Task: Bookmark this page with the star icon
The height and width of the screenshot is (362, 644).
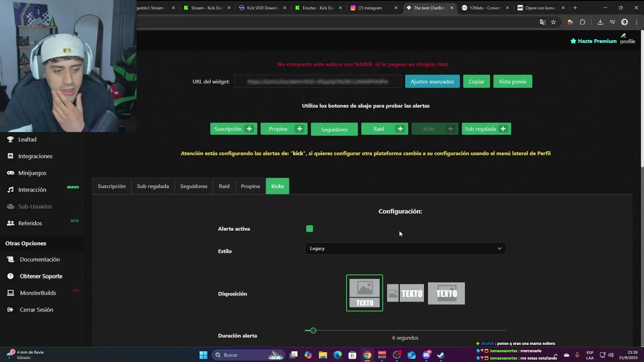Action: tap(553, 22)
